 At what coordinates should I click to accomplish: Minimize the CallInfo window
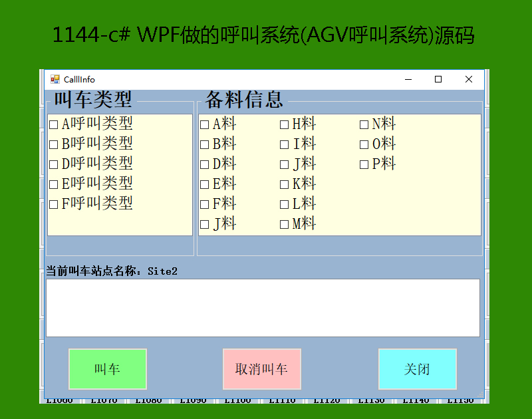407,80
